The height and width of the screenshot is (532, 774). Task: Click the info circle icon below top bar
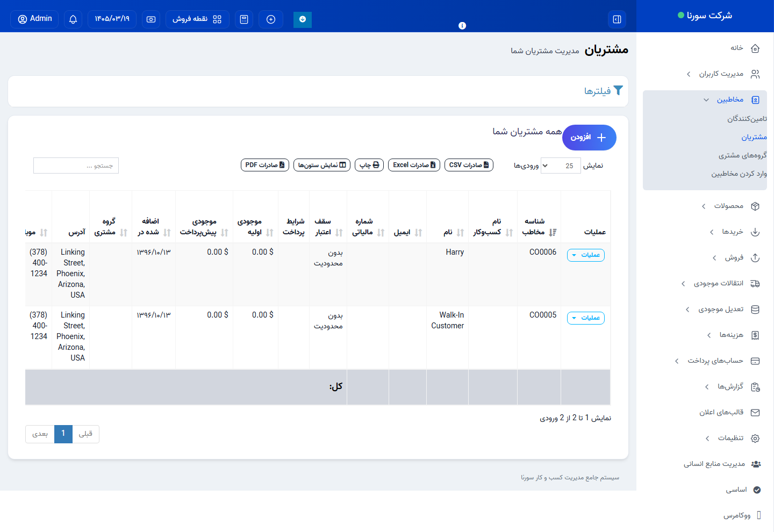tap(462, 25)
